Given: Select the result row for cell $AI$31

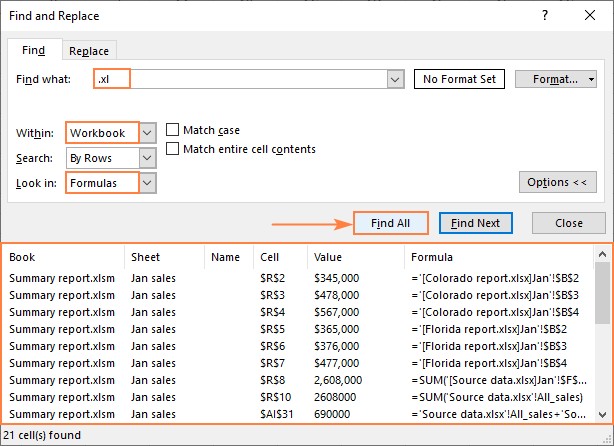Looking at the screenshot, I should pos(298,414).
